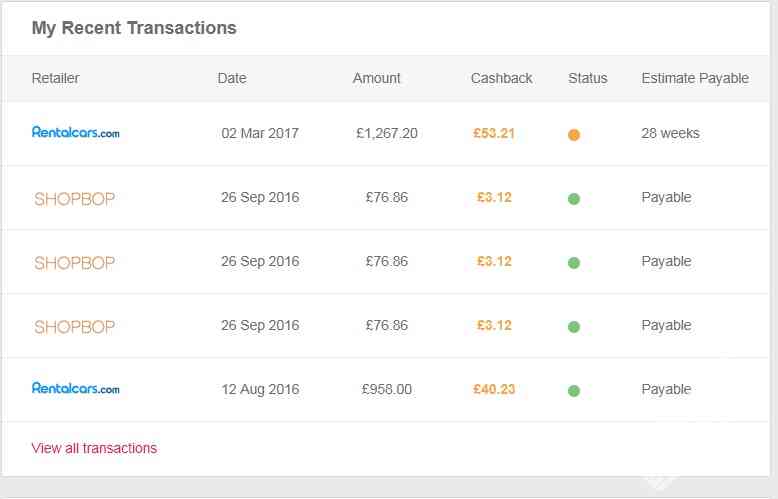Click the Rentalcars.com logo dated 12 Aug 2016

[x=75, y=388]
